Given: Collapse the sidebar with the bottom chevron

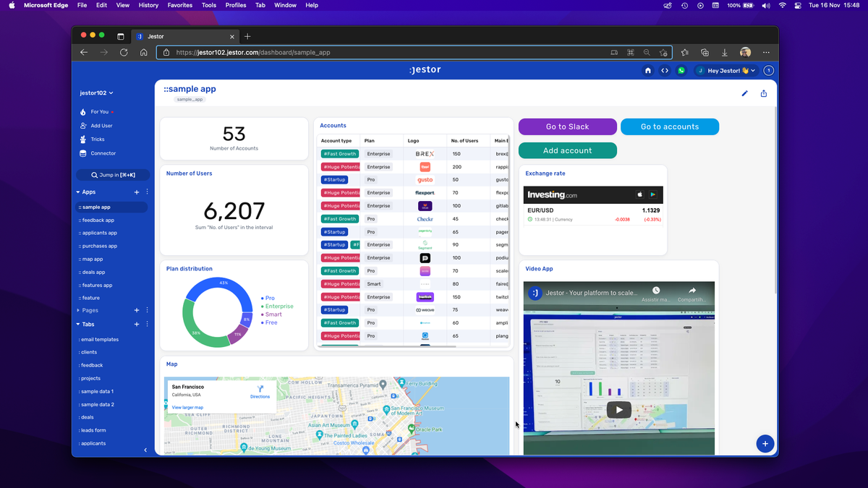Looking at the screenshot, I should click(145, 449).
